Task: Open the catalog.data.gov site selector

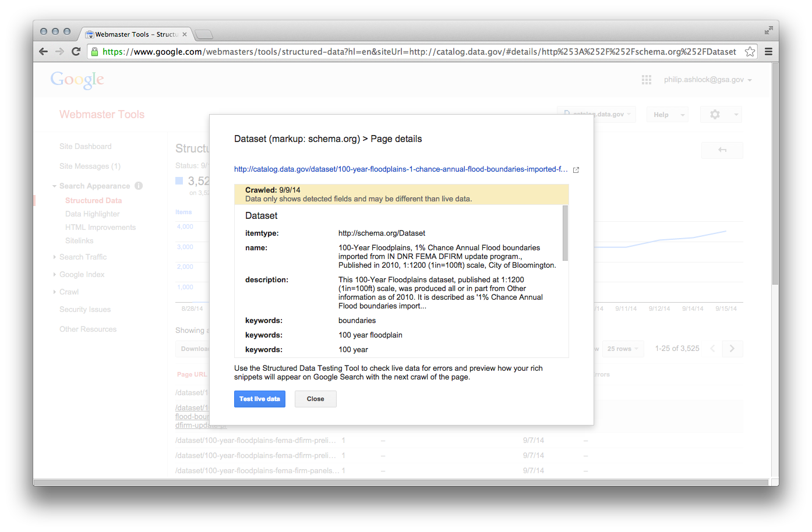Action: click(x=596, y=114)
